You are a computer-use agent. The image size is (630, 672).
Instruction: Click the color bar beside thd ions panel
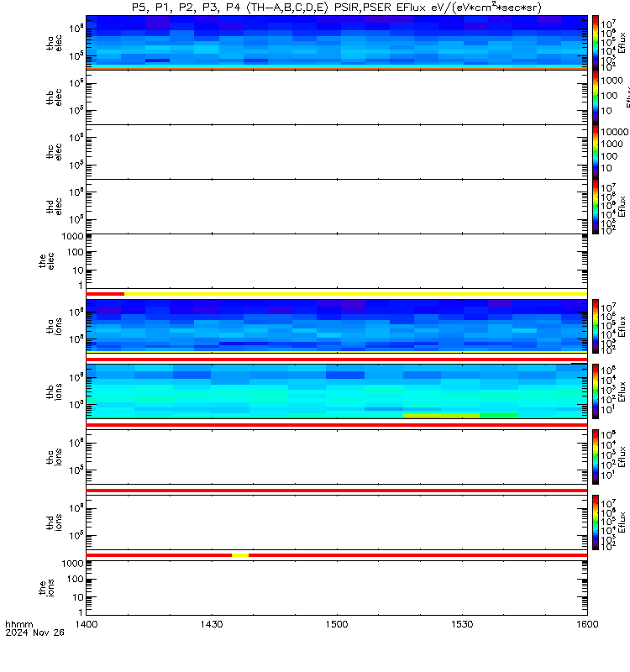[596, 522]
